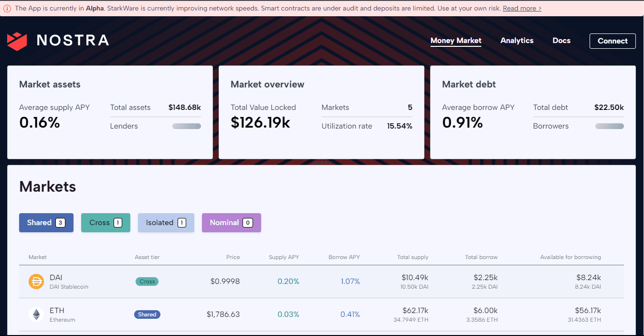Filter markets by Cross tier
The width and height of the screenshot is (644, 336).
click(106, 223)
